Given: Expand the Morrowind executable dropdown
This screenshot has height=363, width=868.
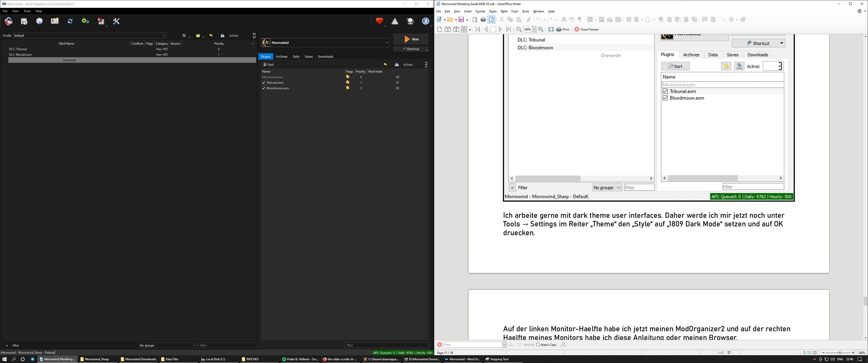Looking at the screenshot, I should point(387,43).
